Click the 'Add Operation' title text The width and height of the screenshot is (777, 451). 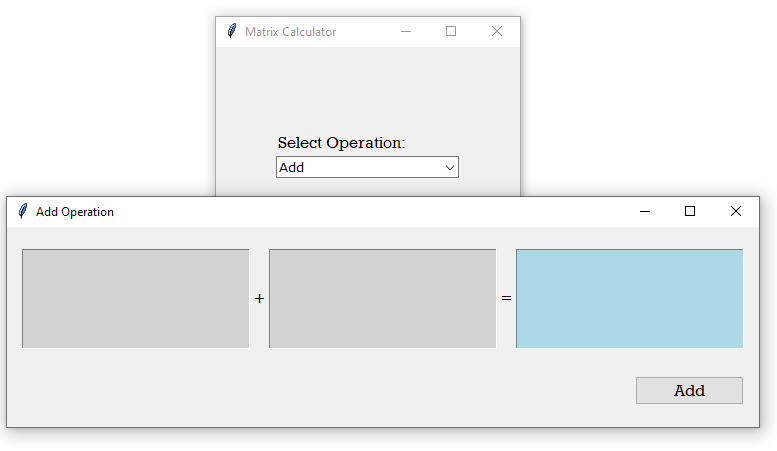click(75, 212)
